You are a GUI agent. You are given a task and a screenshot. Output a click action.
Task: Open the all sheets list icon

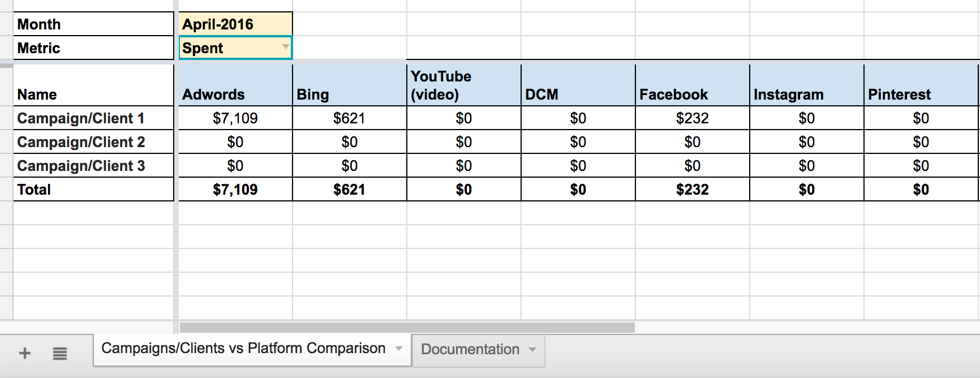[x=60, y=354]
